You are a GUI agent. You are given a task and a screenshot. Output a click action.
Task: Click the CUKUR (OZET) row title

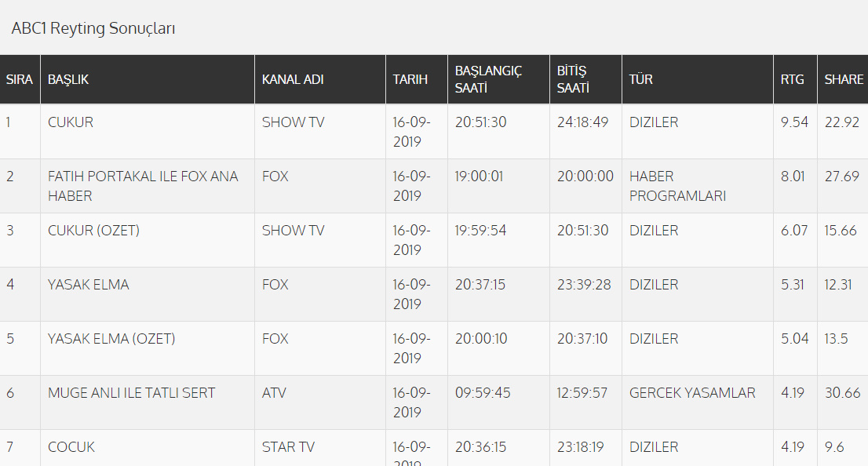pyautogui.click(x=93, y=231)
